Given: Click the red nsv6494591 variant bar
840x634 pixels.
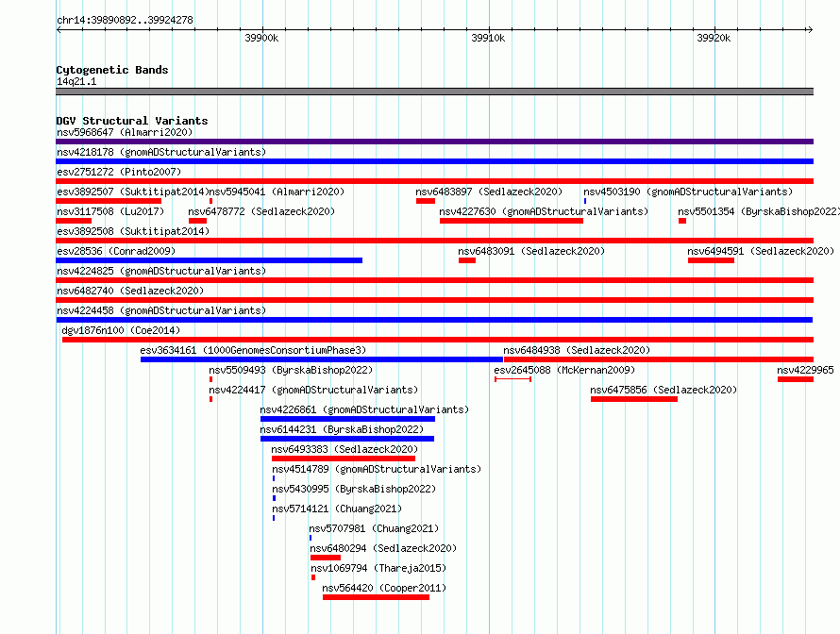Looking at the screenshot, I should click(x=711, y=260).
